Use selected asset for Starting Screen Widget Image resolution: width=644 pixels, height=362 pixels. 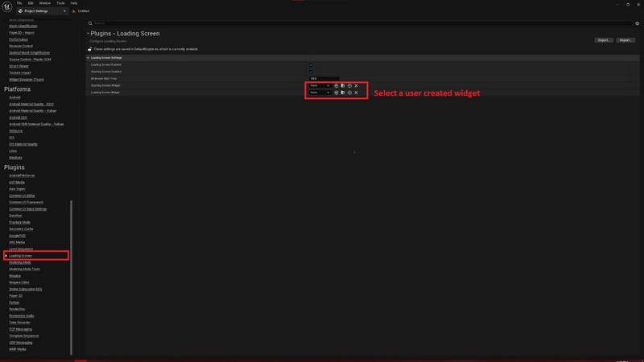point(336,85)
